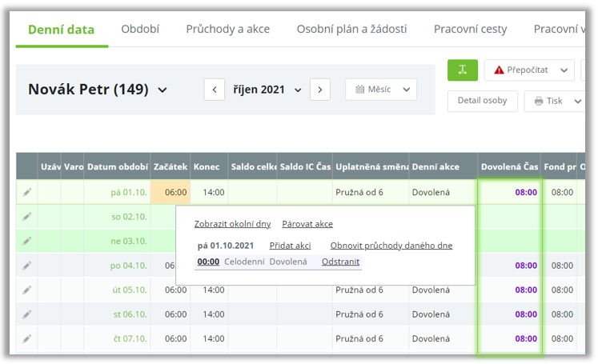Open the Tisk print dropdown
The width and height of the screenshot is (598, 364).
(x=554, y=102)
